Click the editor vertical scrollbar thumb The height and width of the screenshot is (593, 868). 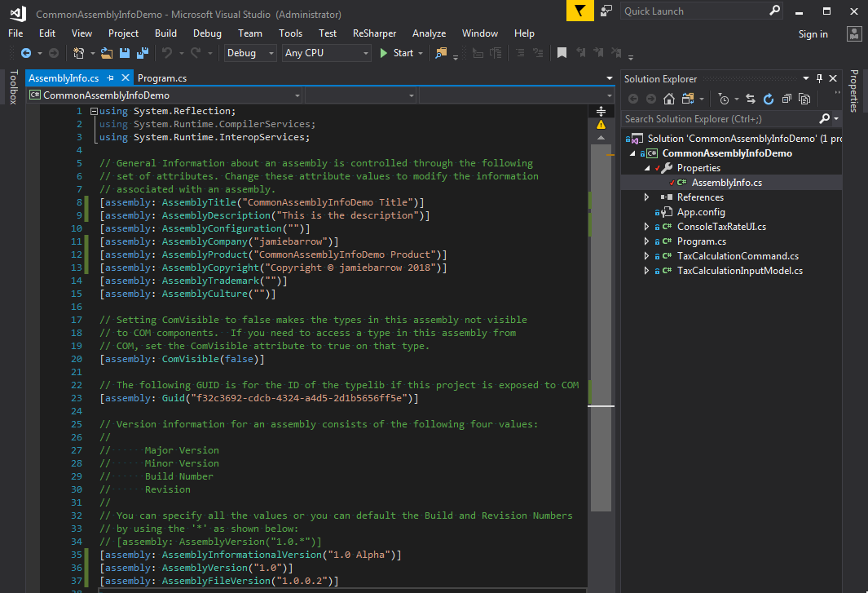[x=601, y=328]
